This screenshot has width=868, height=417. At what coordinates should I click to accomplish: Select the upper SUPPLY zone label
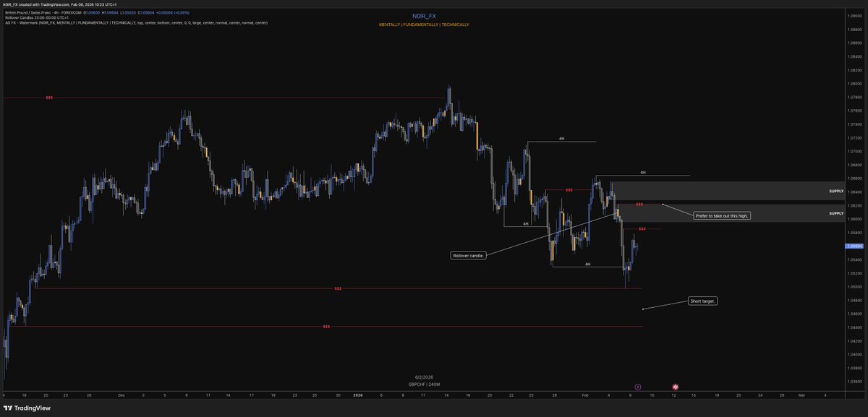pos(836,192)
